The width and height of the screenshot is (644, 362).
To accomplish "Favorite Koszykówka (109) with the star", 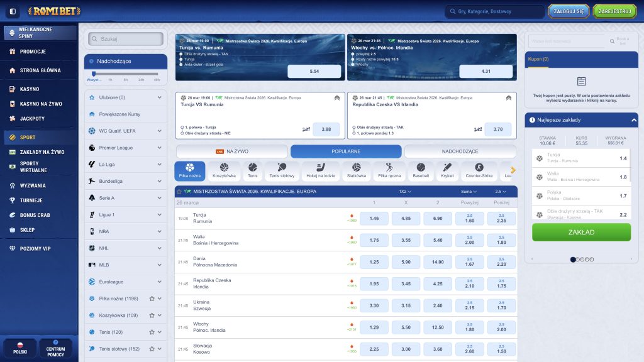I will pos(152,315).
